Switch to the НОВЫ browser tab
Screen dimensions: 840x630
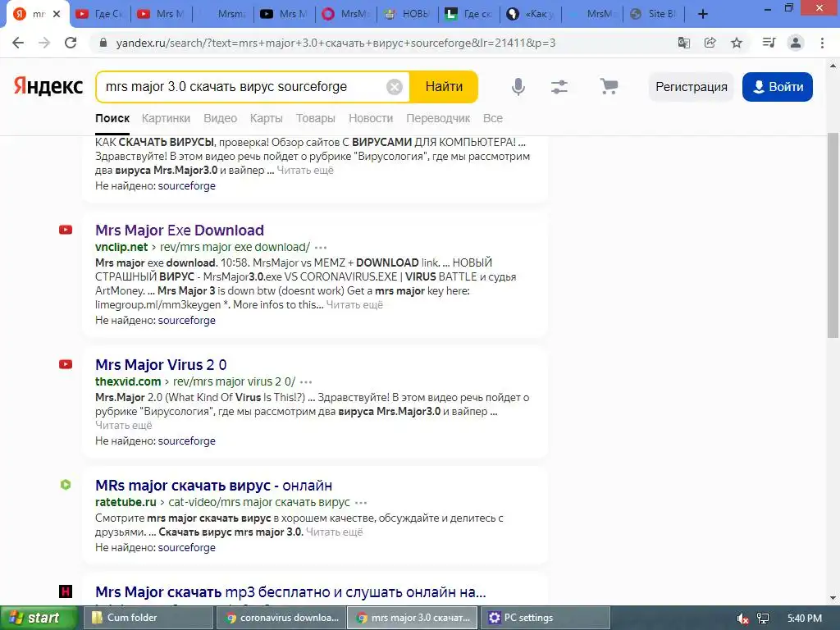(408, 14)
